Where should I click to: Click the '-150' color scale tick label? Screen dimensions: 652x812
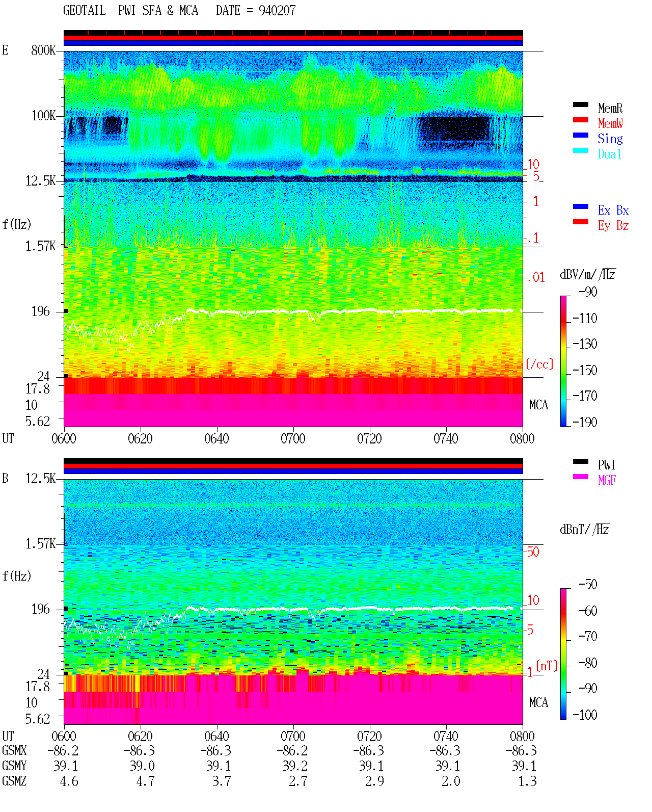coord(585,370)
